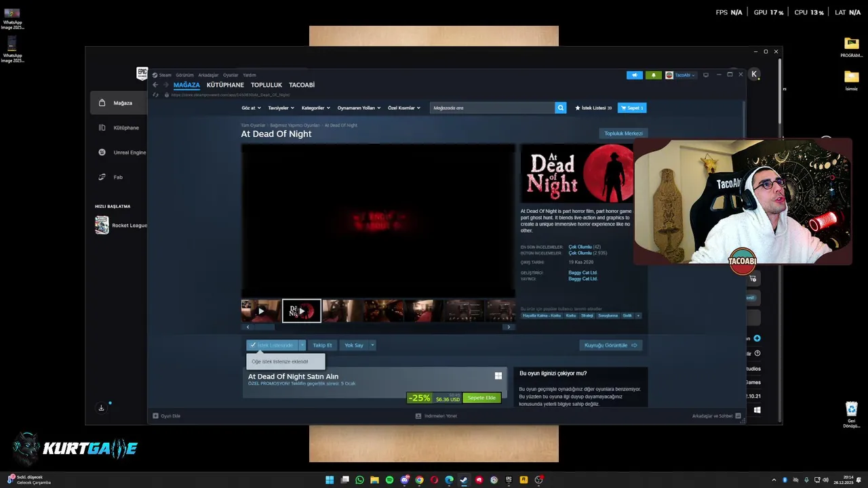Open WhatsApp from the taskbar
This screenshot has width=868, height=488.
[x=359, y=480]
